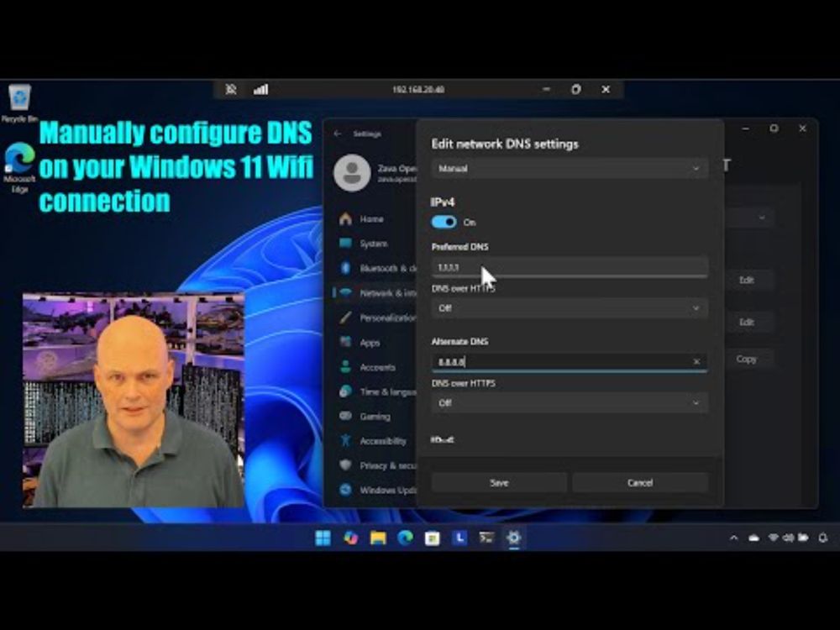This screenshot has height=630, width=840.
Task: Open the Recycle Bin desktop icon
Action: [x=20, y=103]
